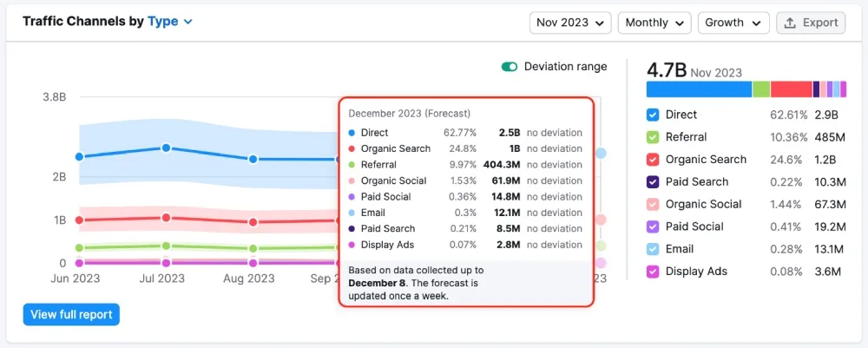Uncheck the Referral channel checkbox
This screenshot has width=868, height=348.
click(654, 137)
